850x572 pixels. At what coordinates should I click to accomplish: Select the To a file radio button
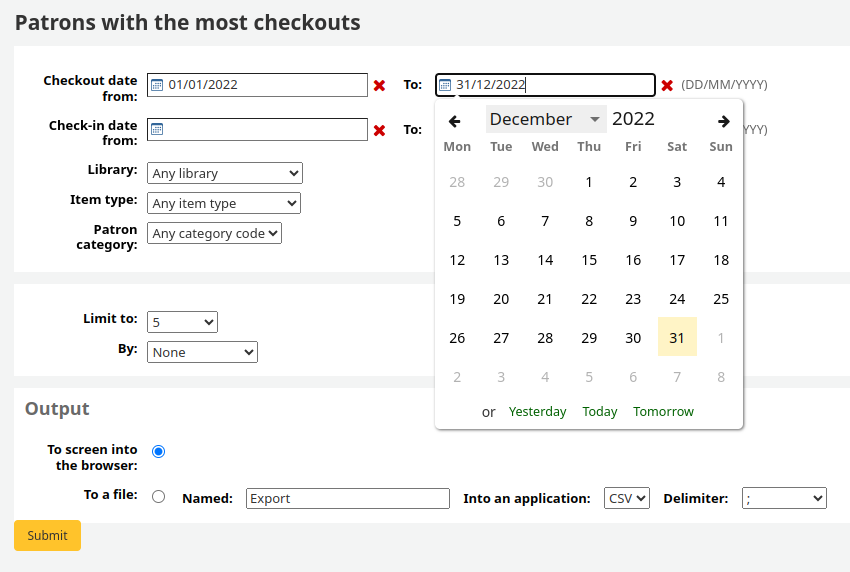click(158, 496)
